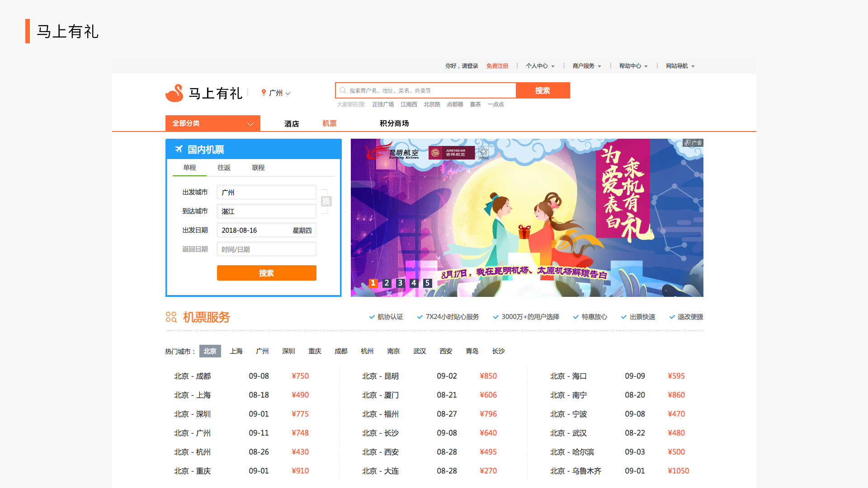This screenshot has width=868, height=488.
Task: Go to banner slide 5
Action: click(427, 283)
